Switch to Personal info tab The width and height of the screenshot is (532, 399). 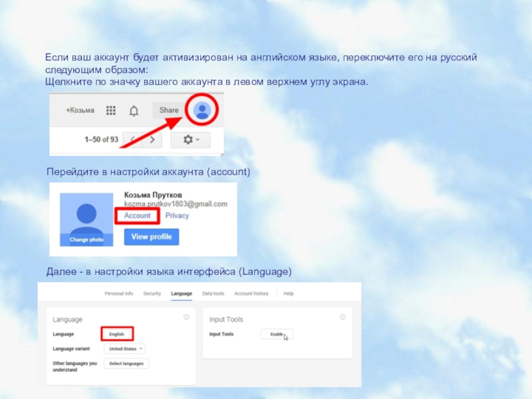(x=119, y=293)
